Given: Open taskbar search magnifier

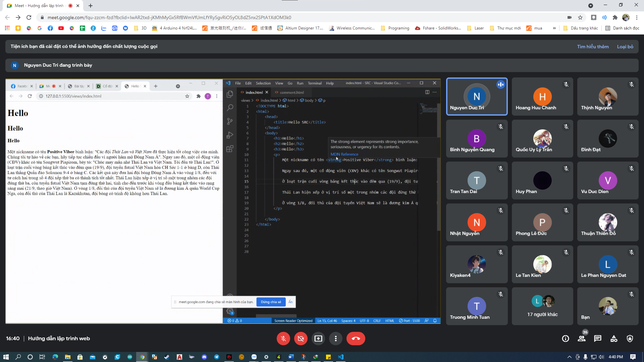Looking at the screenshot, I should coord(18,357).
